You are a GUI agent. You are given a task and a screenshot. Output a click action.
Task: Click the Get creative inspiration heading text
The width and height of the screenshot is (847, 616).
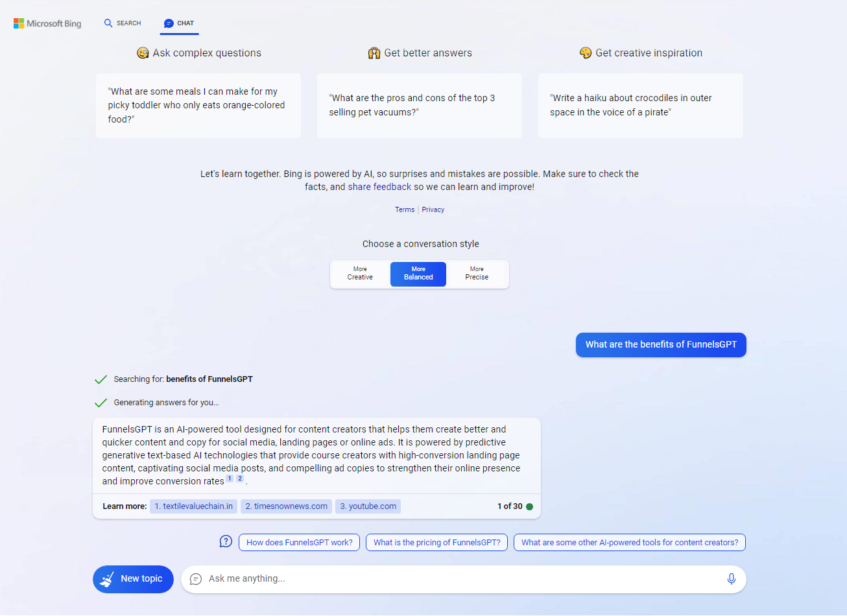(649, 53)
